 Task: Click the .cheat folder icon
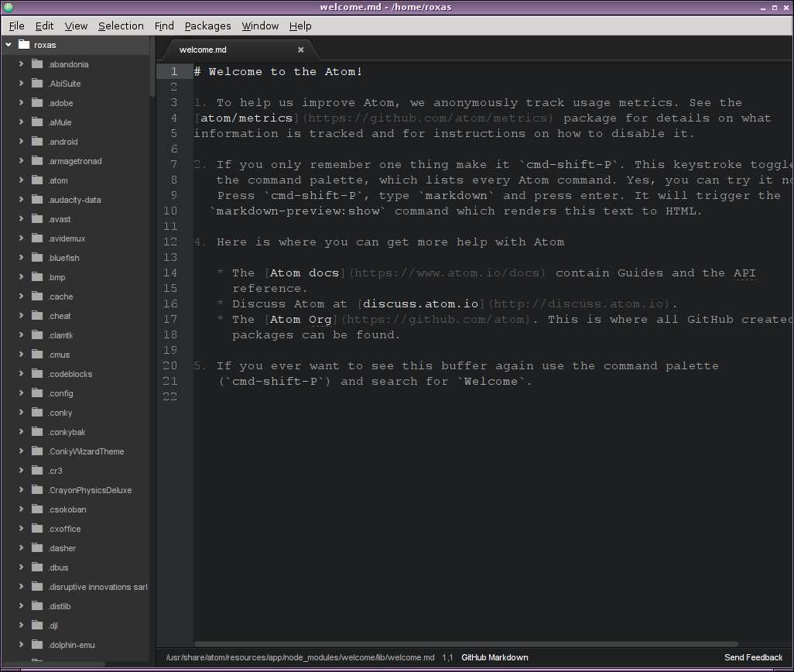click(x=37, y=315)
